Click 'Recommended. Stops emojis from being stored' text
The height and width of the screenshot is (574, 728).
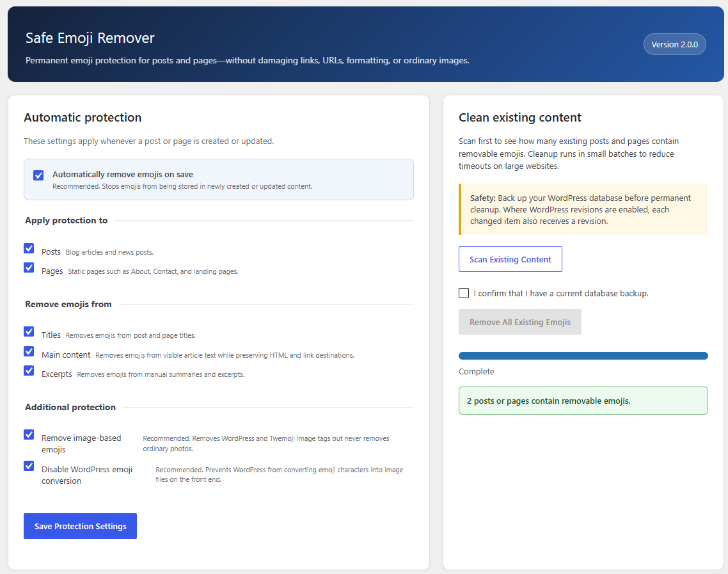click(182, 186)
